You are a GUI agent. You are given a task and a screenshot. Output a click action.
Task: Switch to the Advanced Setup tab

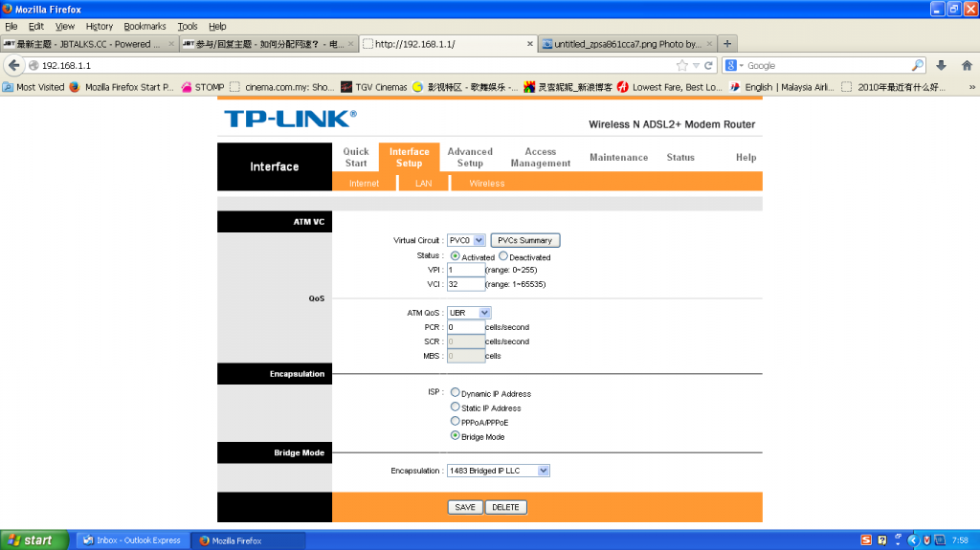point(470,157)
